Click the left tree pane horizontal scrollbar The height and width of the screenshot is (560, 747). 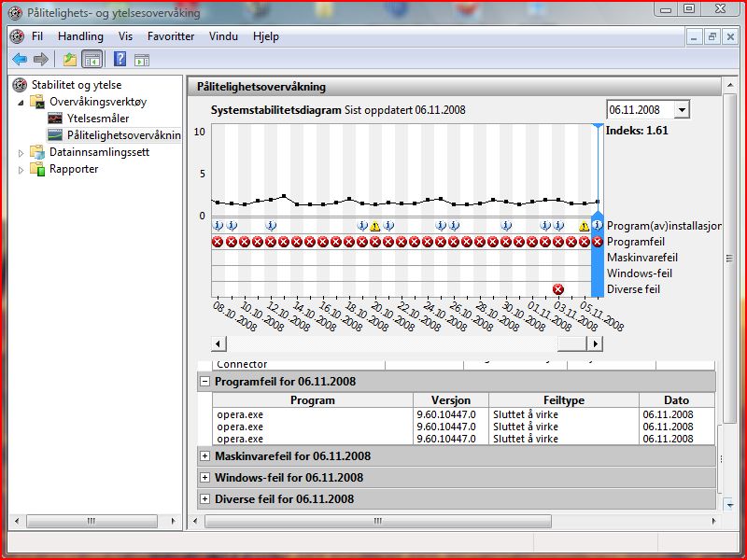(x=92, y=521)
